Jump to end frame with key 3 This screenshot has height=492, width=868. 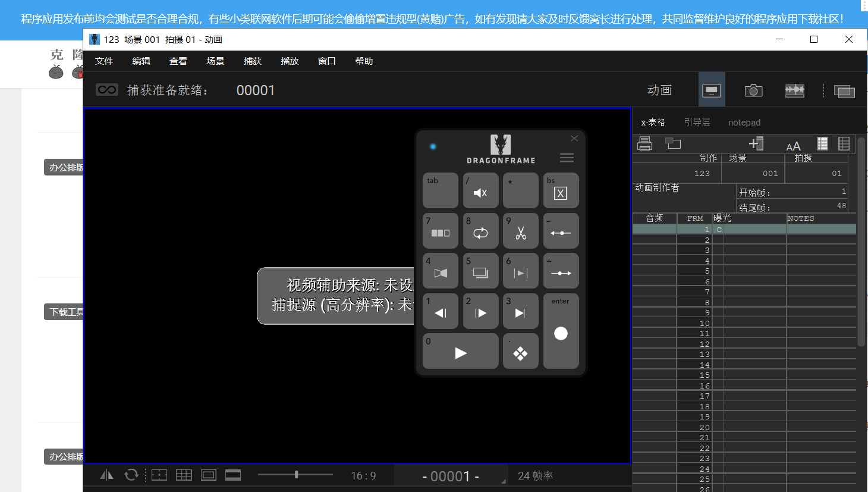point(521,311)
